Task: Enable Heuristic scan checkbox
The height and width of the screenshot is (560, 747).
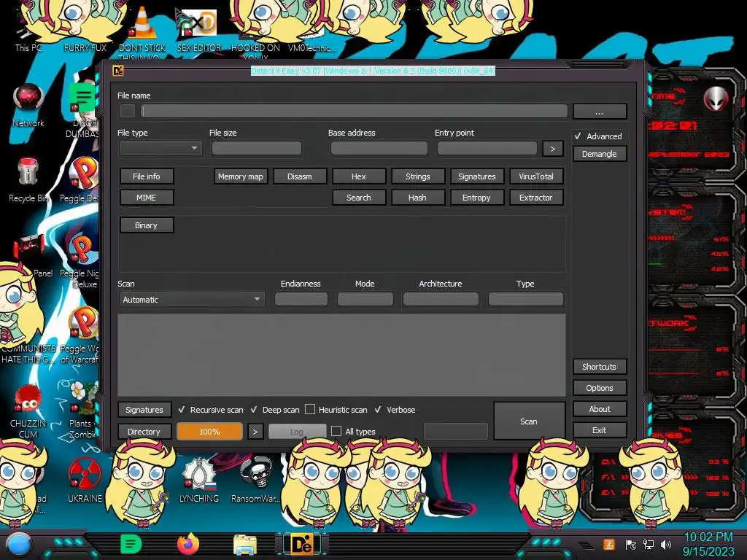Action: pos(310,410)
